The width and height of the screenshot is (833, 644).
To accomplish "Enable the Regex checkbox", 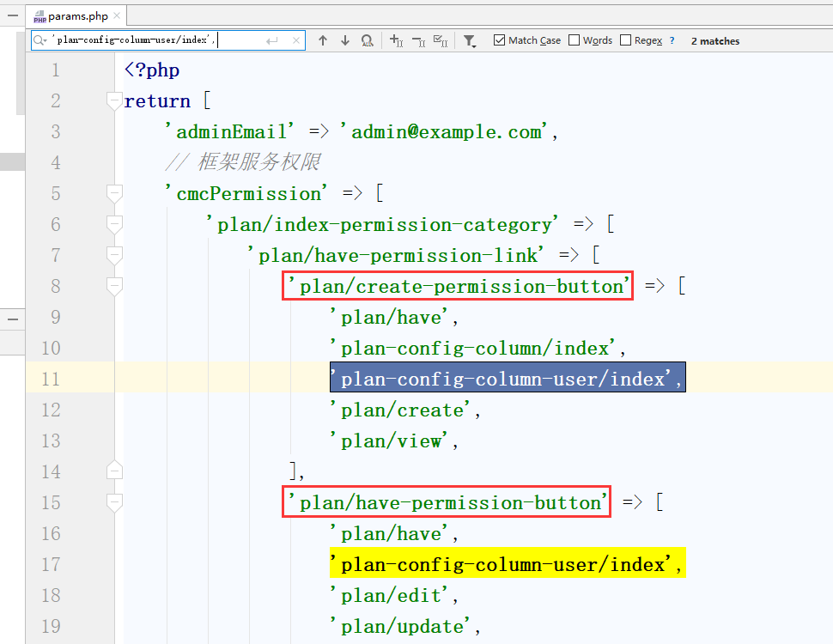I will 626,40.
